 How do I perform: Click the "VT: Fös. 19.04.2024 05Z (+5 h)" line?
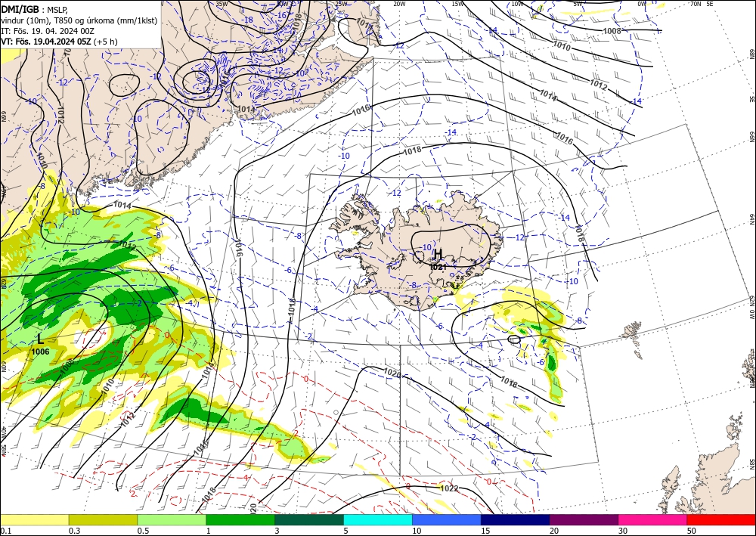pos(59,42)
